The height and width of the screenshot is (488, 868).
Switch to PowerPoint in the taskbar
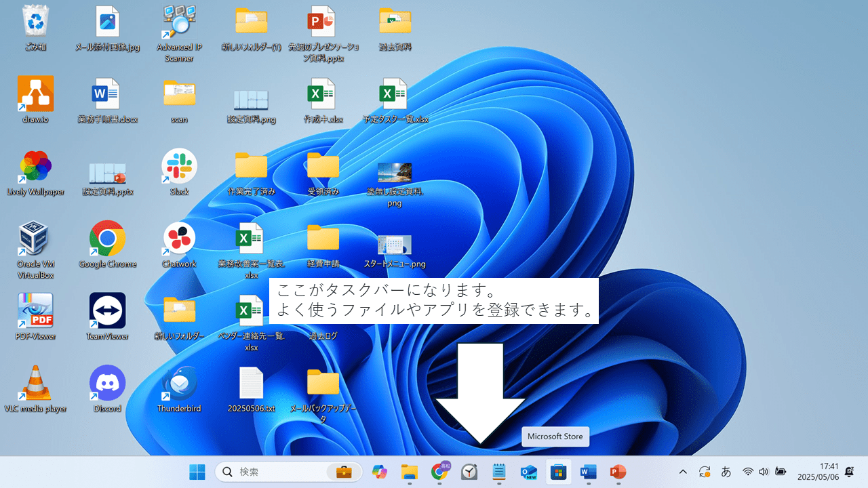coord(618,472)
